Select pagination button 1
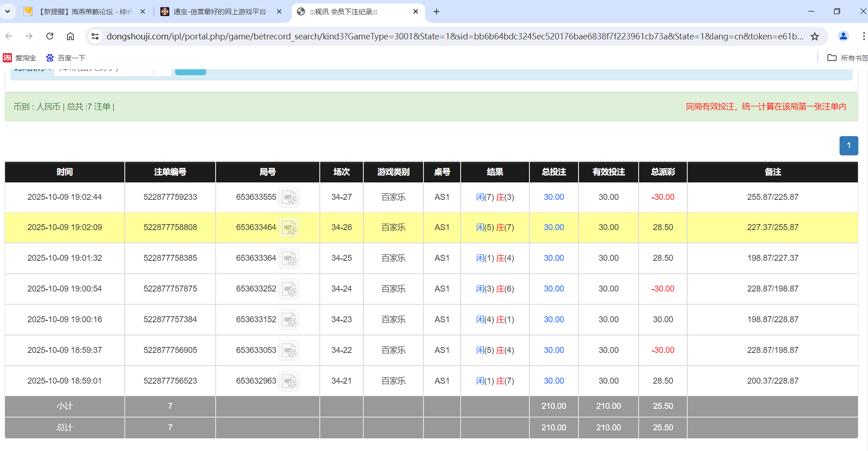 point(849,145)
